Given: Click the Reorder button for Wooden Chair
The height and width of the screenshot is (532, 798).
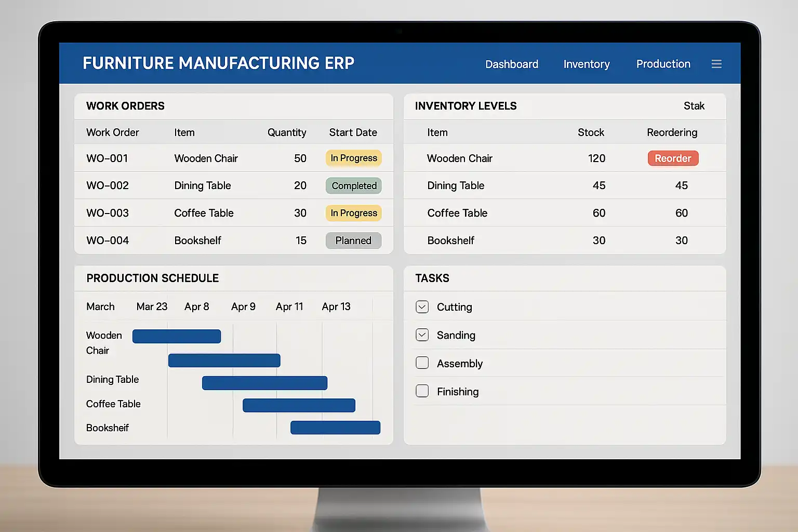Looking at the screenshot, I should tap(673, 158).
